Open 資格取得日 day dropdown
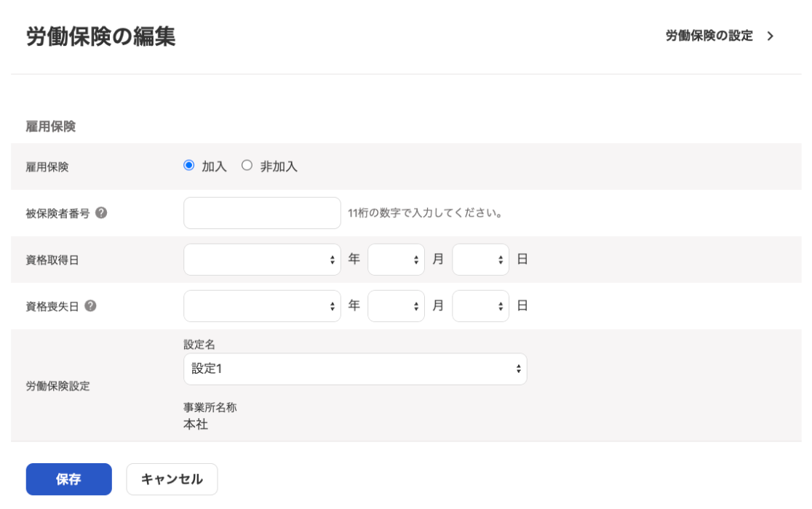This screenshot has width=812, height=509. coord(480,259)
